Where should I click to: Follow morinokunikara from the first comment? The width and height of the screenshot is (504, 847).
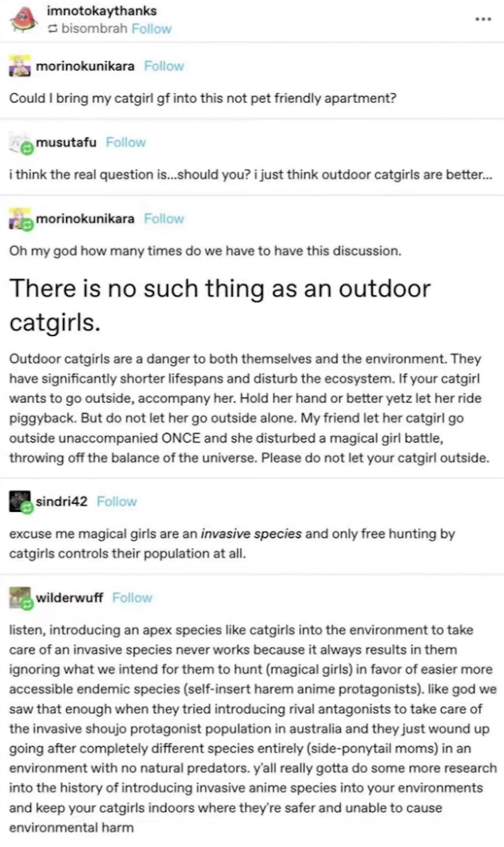(x=164, y=66)
